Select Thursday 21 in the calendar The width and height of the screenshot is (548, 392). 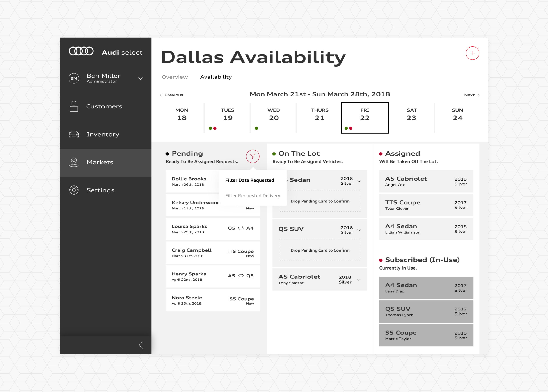pyautogui.click(x=320, y=118)
